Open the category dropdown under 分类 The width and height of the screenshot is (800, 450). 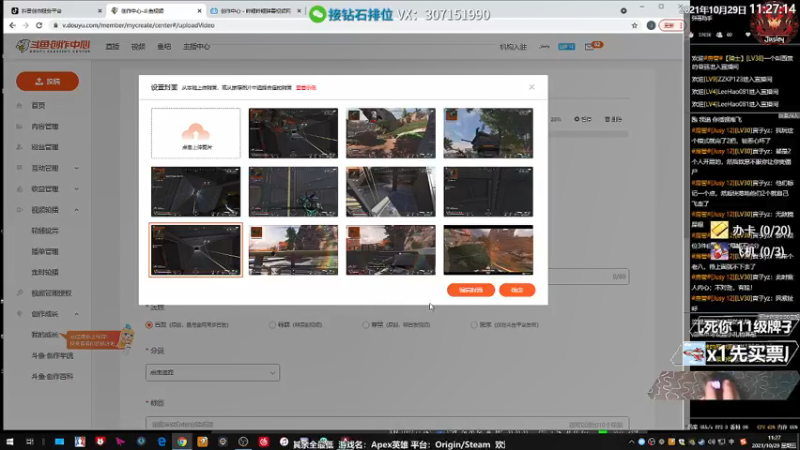pyautogui.click(x=212, y=372)
